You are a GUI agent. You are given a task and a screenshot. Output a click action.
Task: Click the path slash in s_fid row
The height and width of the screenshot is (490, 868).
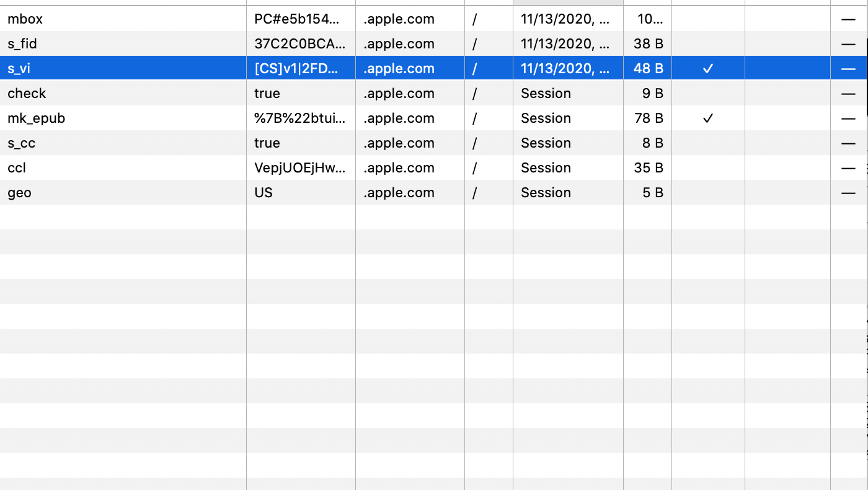pos(475,44)
